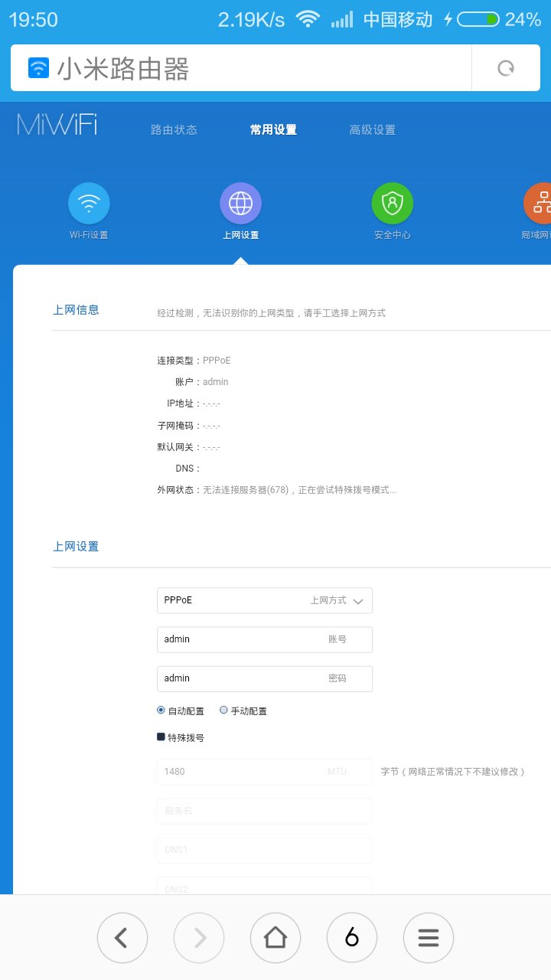551x980 pixels.
Task: Tap the 子网掩码 row
Action: click(188, 426)
